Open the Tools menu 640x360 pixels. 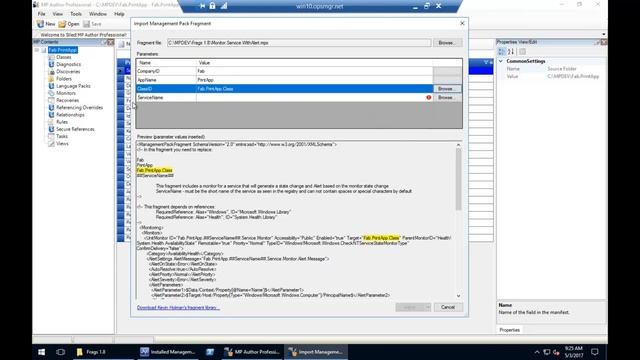[76, 14]
